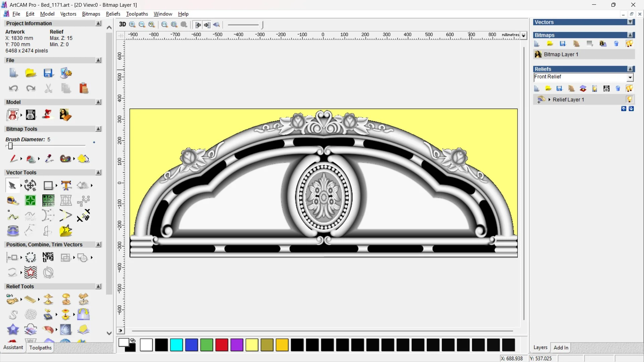644x362 pixels.
Task: Select the Bitmap Layer 1 entry
Action: [561, 54]
